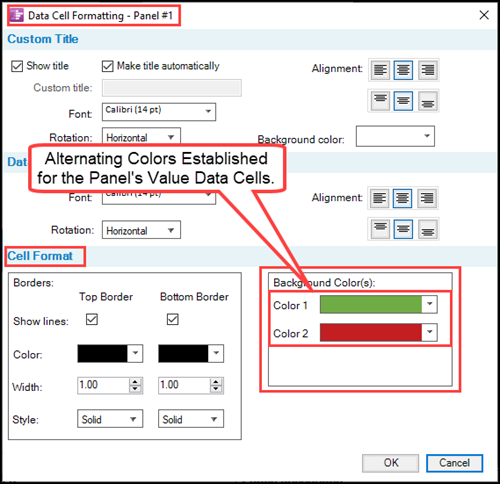Center data cell text horizontally
This screenshot has height=484, width=500.
click(x=402, y=198)
